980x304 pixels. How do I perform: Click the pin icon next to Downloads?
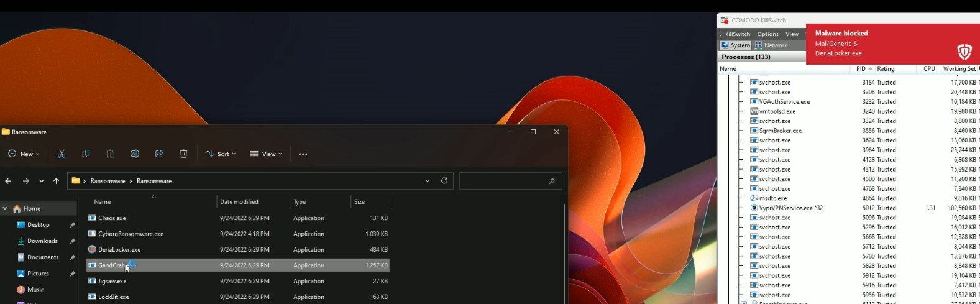click(73, 241)
